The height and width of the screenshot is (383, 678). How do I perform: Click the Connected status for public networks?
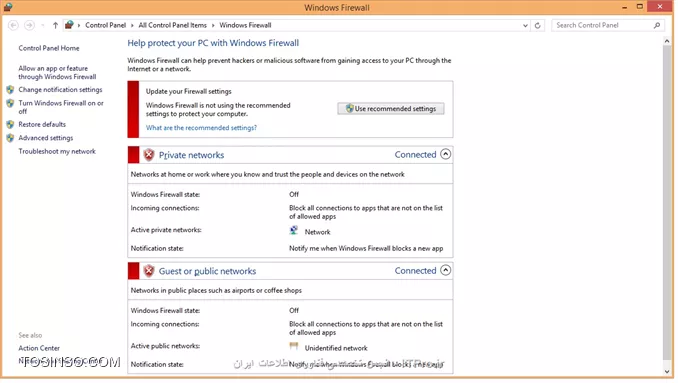point(415,271)
